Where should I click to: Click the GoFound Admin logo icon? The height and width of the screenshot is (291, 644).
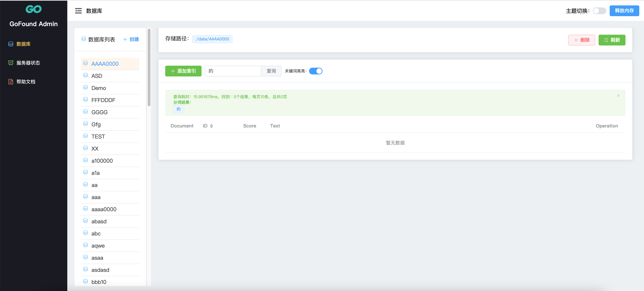(33, 9)
